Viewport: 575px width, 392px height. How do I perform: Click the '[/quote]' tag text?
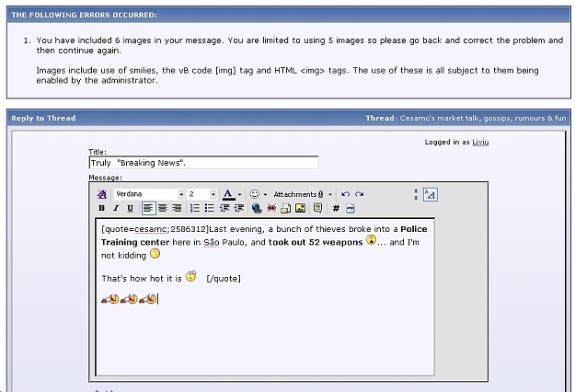coord(224,279)
